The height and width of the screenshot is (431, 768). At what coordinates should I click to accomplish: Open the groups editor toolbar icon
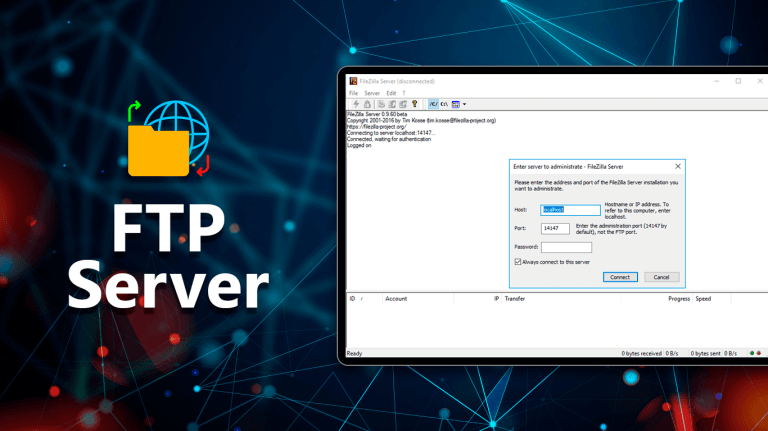tap(403, 104)
